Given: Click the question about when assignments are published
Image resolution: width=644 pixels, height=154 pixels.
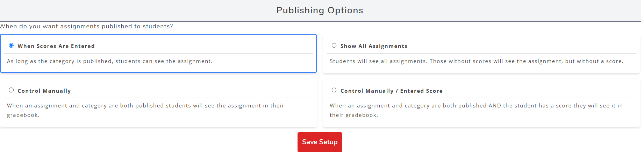Looking at the screenshot, I should pos(86,26).
